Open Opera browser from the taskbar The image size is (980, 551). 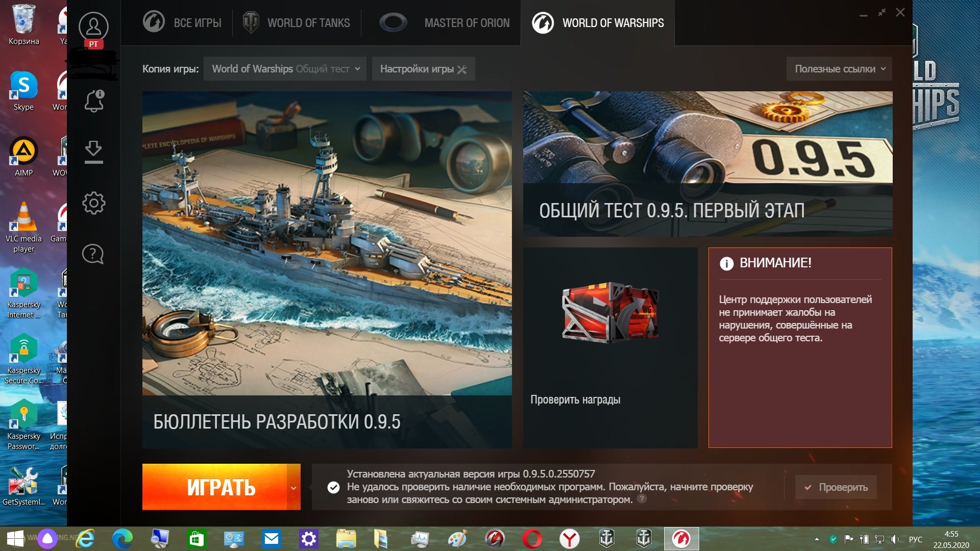pos(532,539)
